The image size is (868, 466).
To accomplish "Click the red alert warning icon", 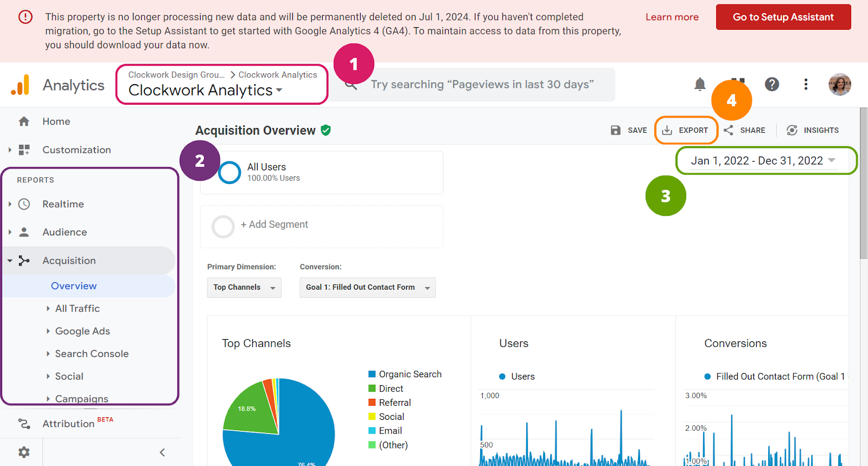I will (25, 17).
